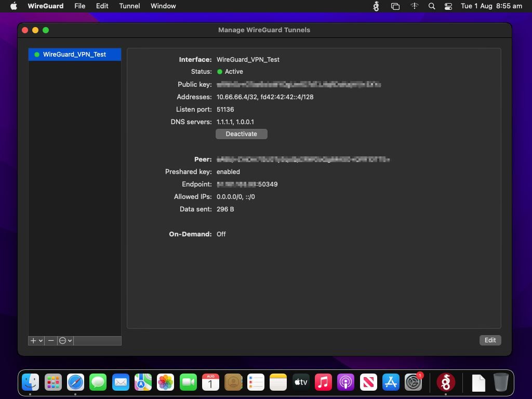Expand the chevron next to the ellipsis icon

70,341
